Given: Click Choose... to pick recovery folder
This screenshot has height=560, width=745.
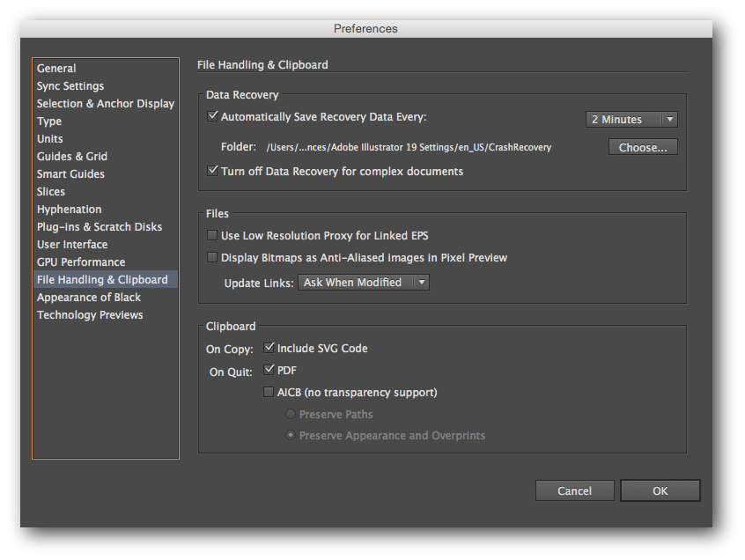Looking at the screenshot, I should pyautogui.click(x=643, y=147).
